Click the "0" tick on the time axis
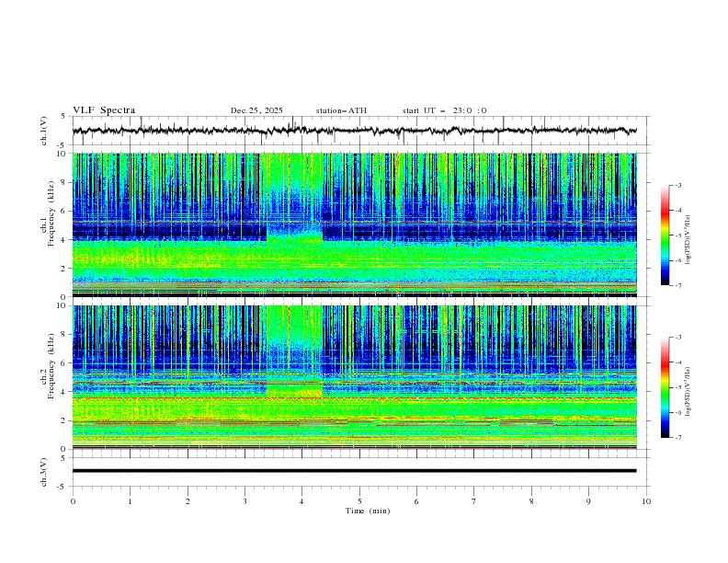Image resolution: width=728 pixels, height=563 pixels. pyautogui.click(x=73, y=501)
